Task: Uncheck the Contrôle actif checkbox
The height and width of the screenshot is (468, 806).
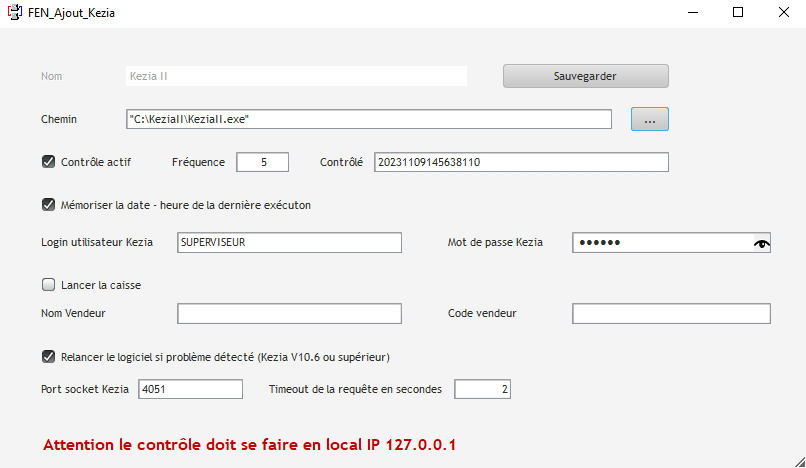Action: [x=49, y=161]
